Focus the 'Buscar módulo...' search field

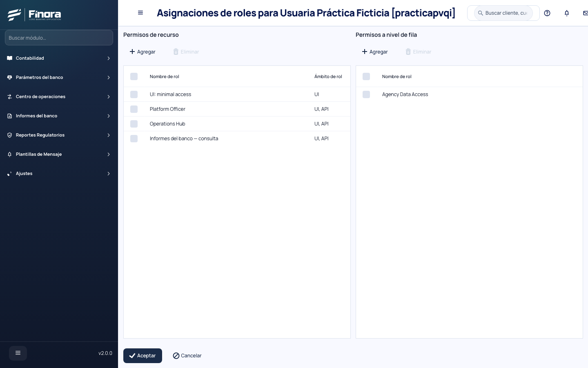click(x=59, y=38)
